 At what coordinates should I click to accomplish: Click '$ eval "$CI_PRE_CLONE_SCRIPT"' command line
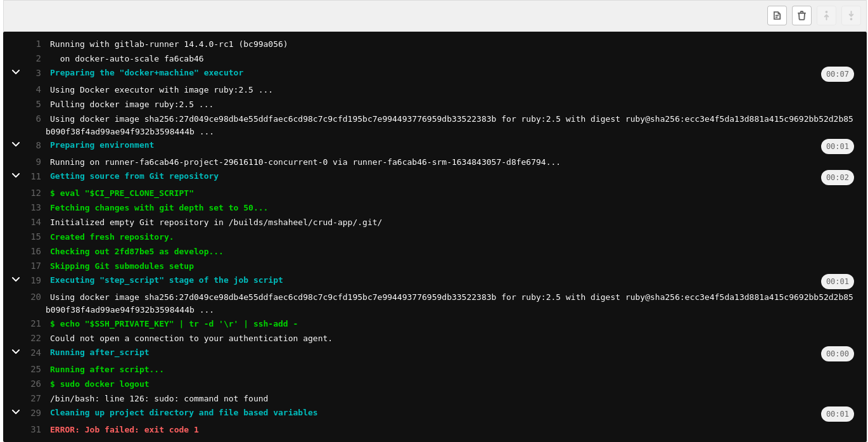coord(122,193)
